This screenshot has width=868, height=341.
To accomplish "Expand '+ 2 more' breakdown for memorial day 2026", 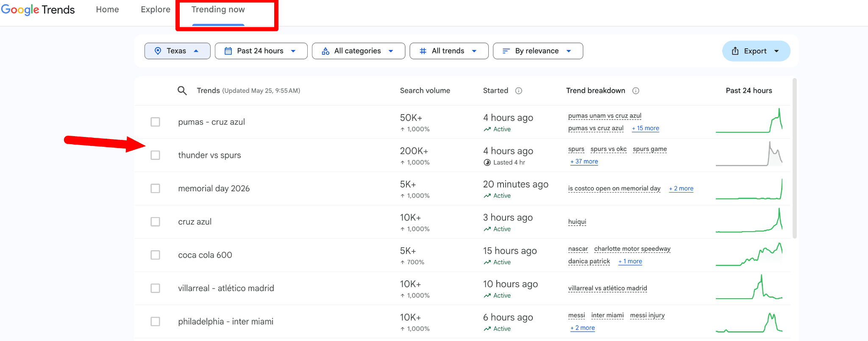I will (x=681, y=188).
